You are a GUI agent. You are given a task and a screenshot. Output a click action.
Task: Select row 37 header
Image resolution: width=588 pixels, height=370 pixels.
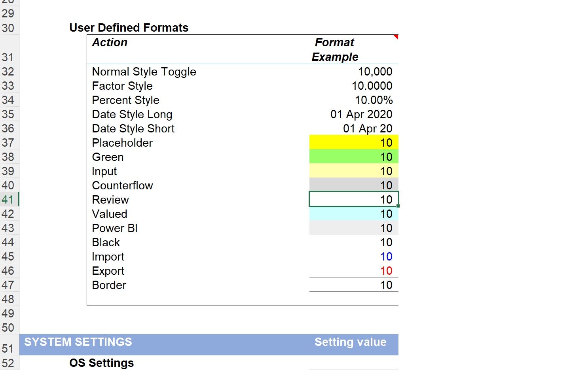click(x=8, y=143)
